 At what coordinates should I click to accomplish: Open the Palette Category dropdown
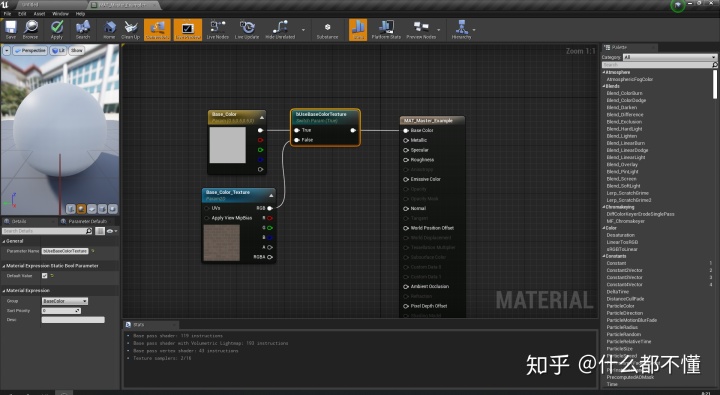(669, 57)
